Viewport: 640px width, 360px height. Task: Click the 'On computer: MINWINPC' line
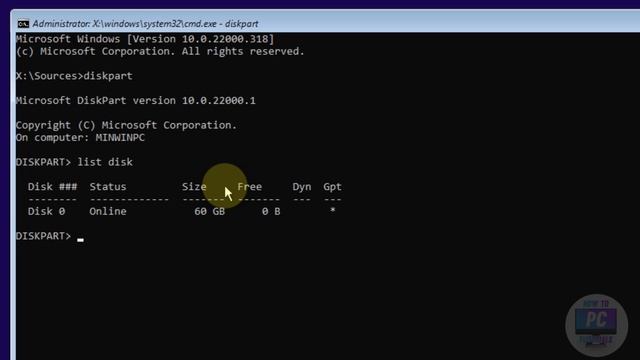[x=80, y=138]
